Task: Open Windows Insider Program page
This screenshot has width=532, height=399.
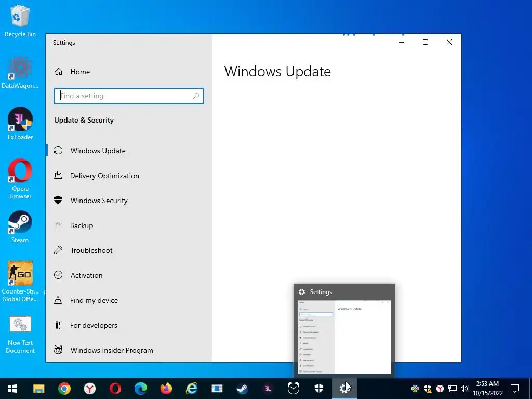Action: [x=129, y=350]
